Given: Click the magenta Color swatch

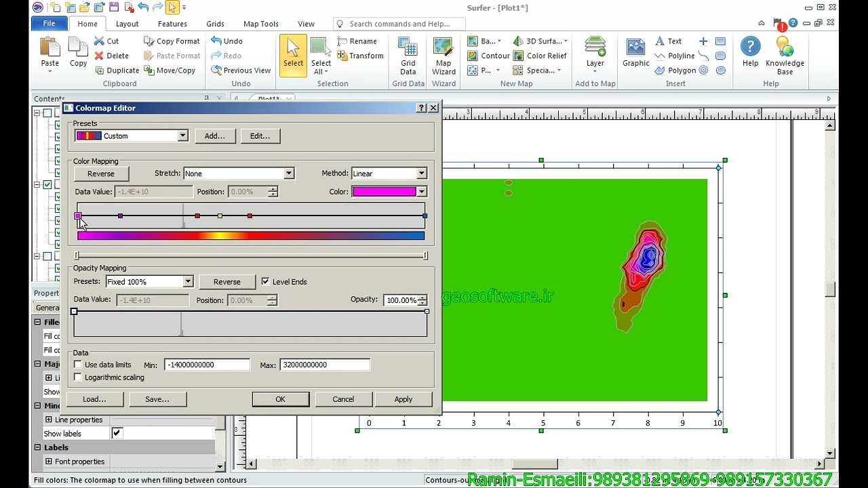Looking at the screenshot, I should 384,192.
